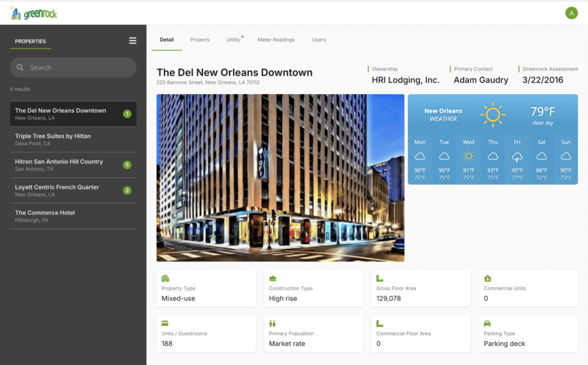Click the search magnifier icon
The image size is (588, 365).
point(21,68)
